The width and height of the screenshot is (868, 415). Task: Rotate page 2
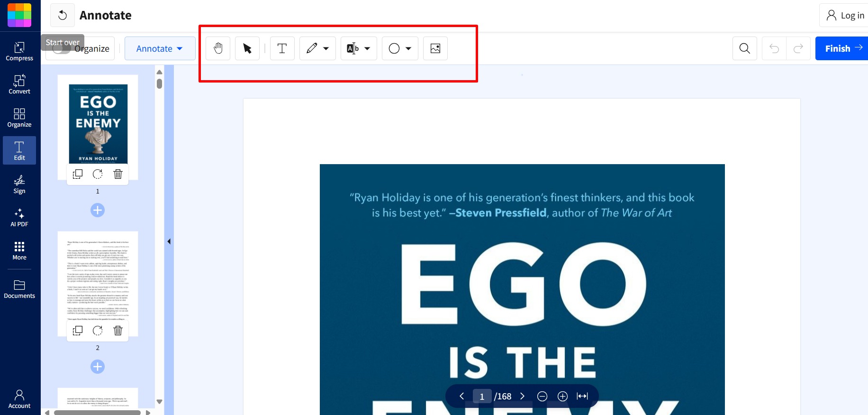pyautogui.click(x=98, y=331)
